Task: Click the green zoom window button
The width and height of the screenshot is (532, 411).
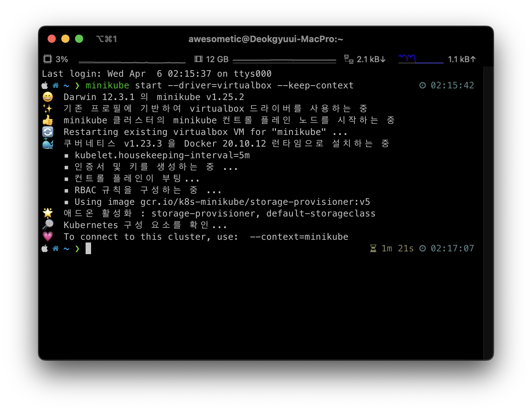Action: click(79, 39)
